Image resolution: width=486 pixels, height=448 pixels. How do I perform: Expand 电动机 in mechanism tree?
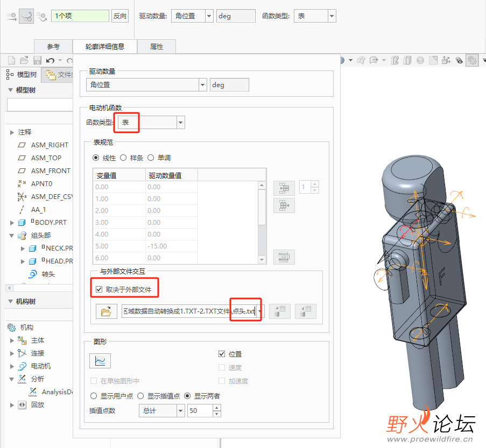click(12, 366)
